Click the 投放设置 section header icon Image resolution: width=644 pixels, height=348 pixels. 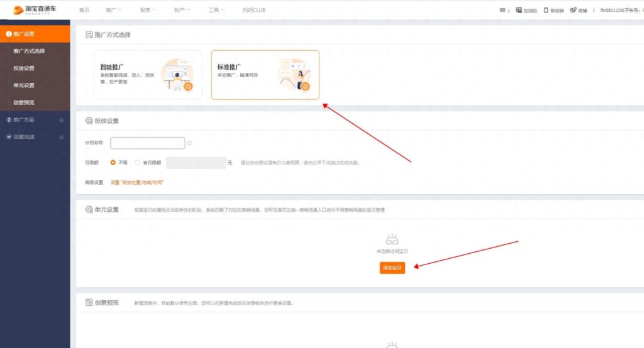(89, 121)
